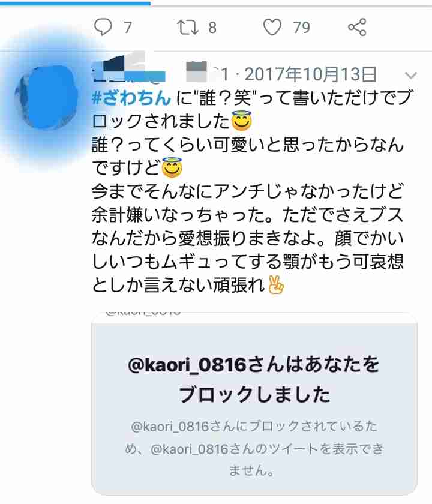Open the blurred profile avatar

point(47,97)
